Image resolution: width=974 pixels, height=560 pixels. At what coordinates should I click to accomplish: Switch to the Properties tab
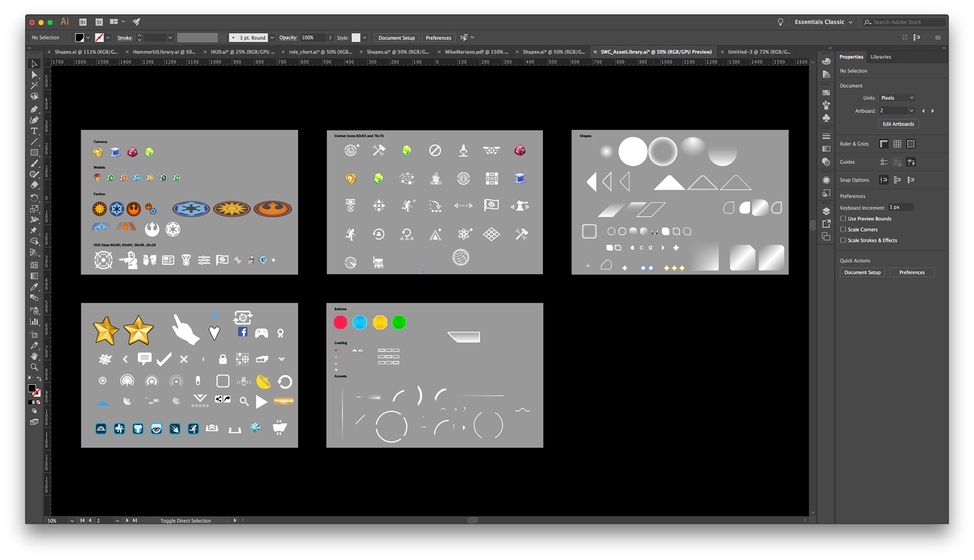coord(851,57)
